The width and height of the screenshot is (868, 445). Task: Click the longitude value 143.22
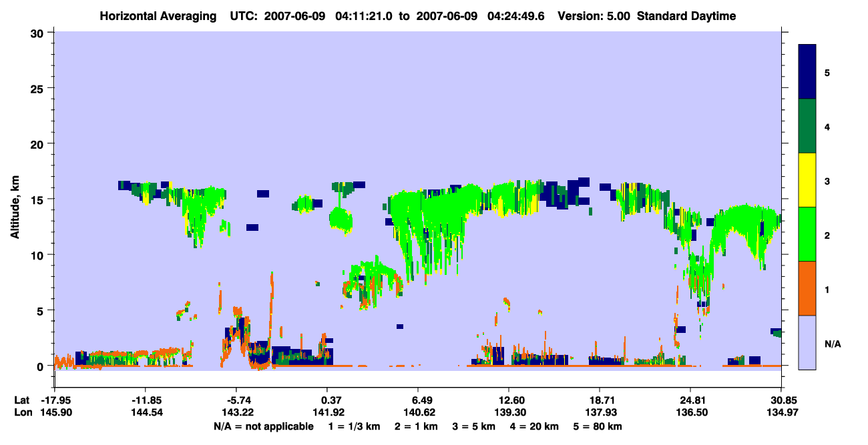tap(236, 412)
